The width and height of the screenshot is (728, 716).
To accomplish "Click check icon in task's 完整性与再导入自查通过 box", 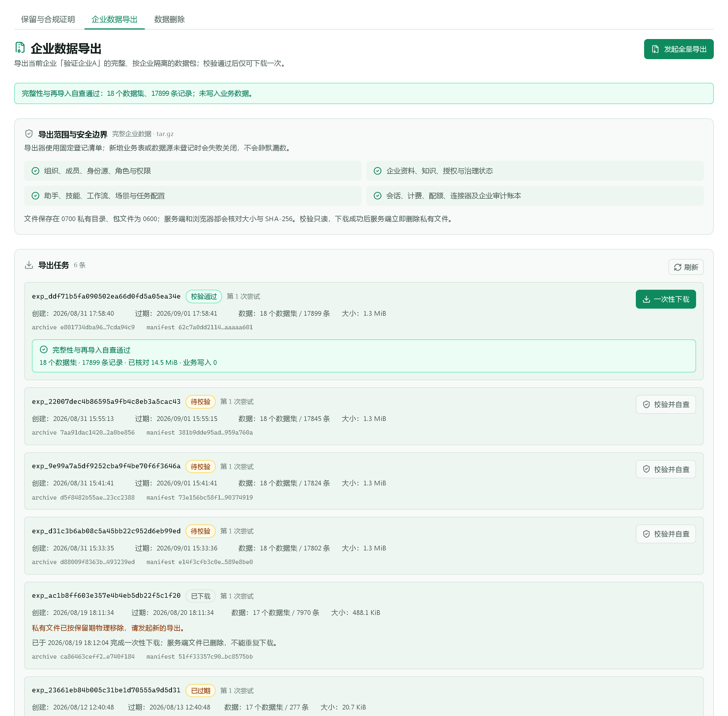I will coord(44,350).
